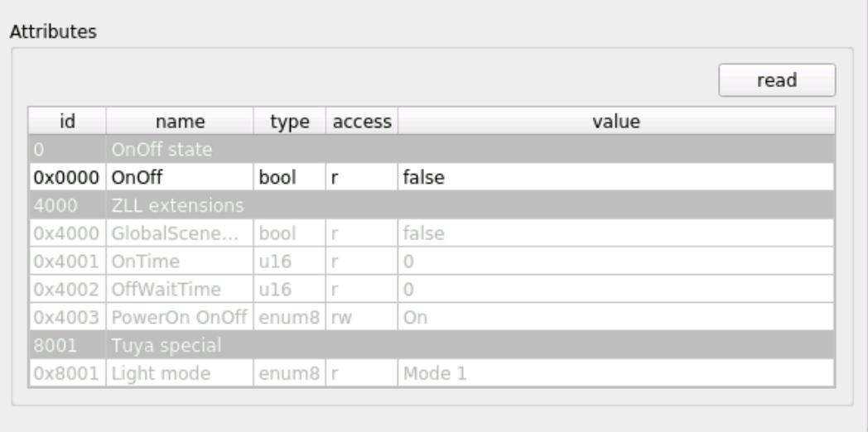Click the OnOff attribute name cell
This screenshot has width=868, height=432.
tap(180, 178)
